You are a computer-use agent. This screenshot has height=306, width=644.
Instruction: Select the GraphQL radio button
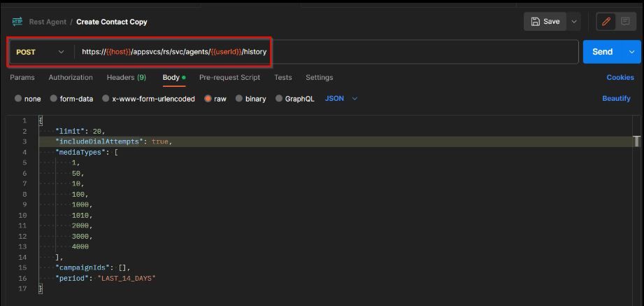pos(279,99)
